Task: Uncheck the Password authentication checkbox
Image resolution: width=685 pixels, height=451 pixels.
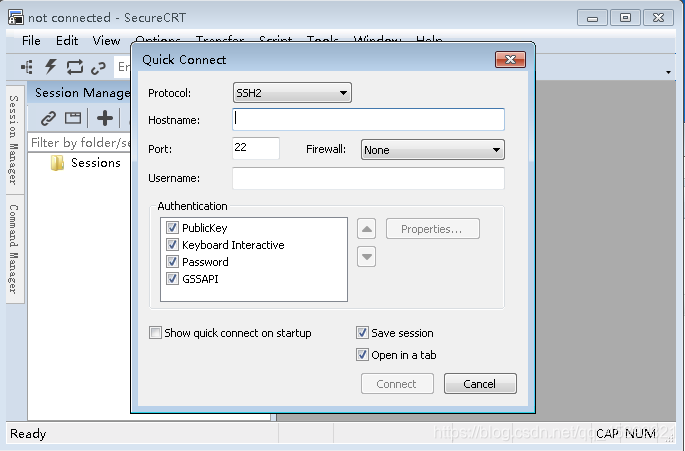Action: (x=172, y=262)
